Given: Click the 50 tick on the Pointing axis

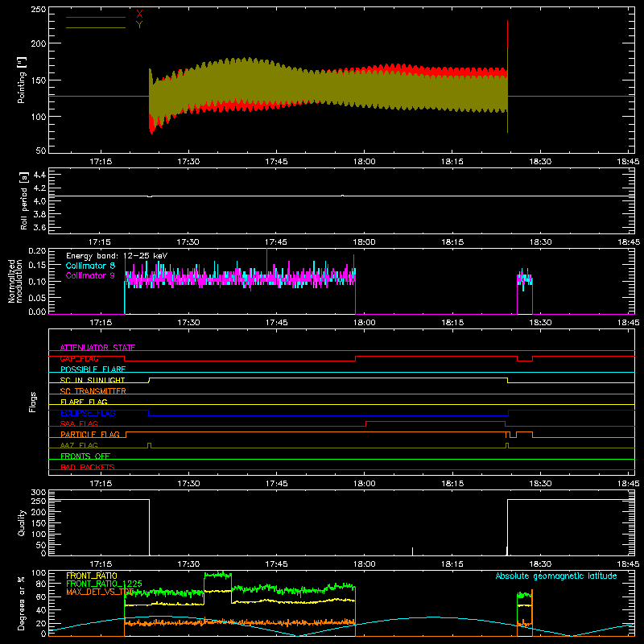Looking at the screenshot, I should pos(41,151).
